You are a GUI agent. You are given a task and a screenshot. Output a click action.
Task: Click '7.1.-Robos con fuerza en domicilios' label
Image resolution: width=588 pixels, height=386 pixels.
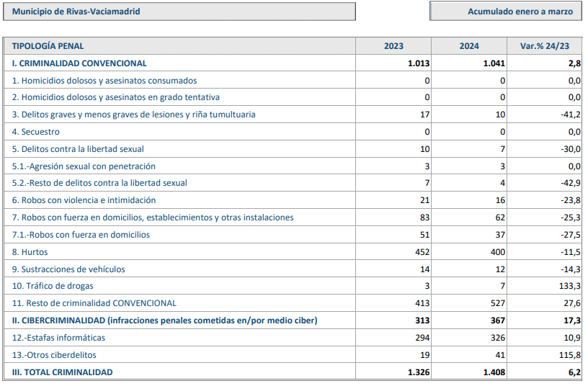click(81, 235)
